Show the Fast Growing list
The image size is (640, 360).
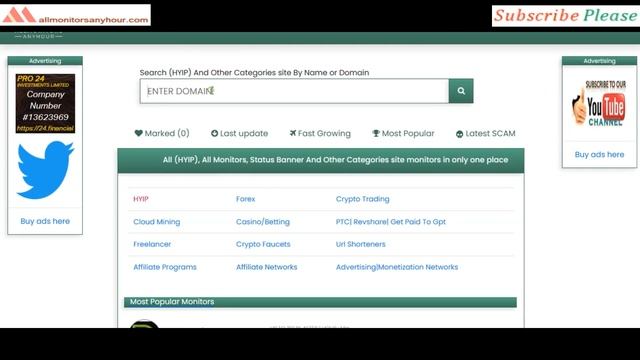(x=320, y=133)
